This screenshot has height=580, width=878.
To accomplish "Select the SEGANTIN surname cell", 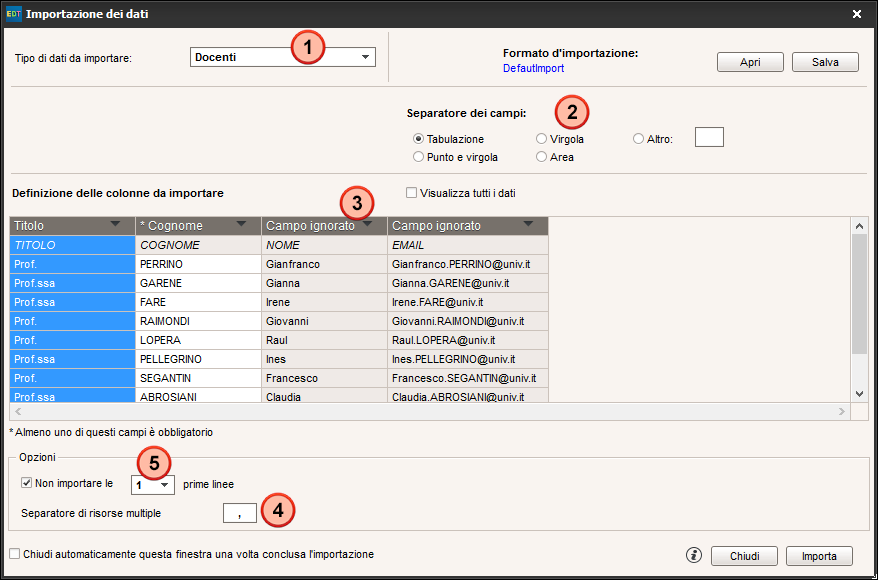I will pyautogui.click(x=198, y=378).
